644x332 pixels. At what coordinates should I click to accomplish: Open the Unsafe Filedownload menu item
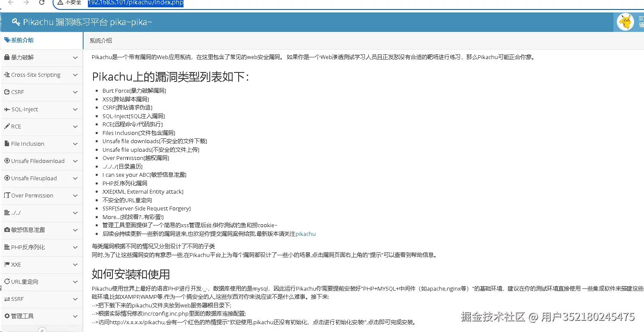coord(41,161)
